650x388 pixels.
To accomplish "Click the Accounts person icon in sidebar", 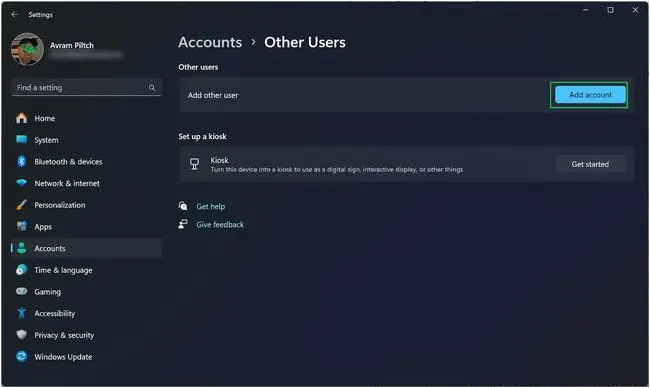I will click(x=22, y=248).
